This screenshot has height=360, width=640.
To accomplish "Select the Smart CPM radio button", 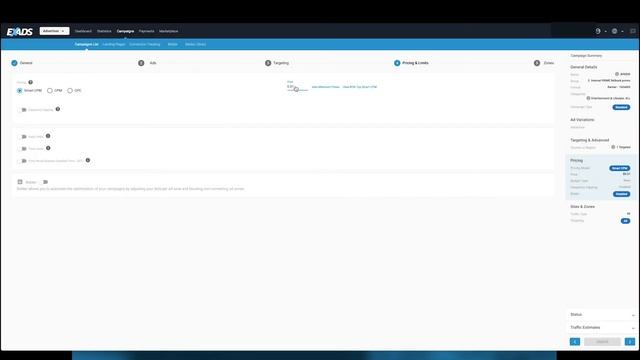I will [x=20, y=91].
